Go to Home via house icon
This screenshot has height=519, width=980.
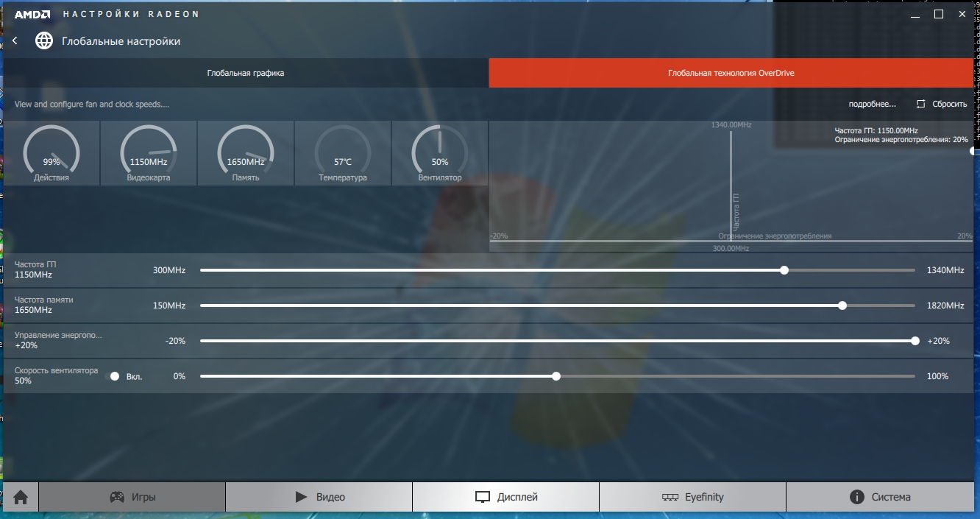[21, 497]
